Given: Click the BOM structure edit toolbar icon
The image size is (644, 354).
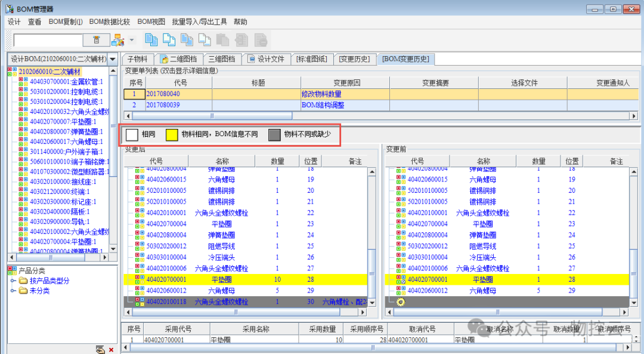Looking at the screenshot, I should click(117, 40).
